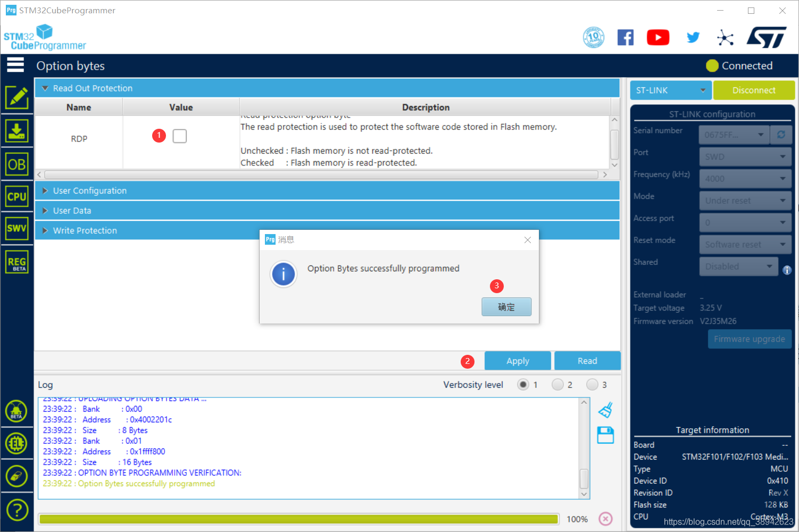
Task: Select verbosity level 3
Action: click(x=592, y=385)
